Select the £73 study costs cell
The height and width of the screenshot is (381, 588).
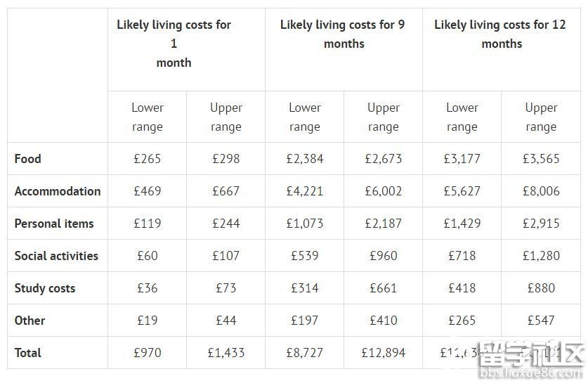tap(226, 288)
